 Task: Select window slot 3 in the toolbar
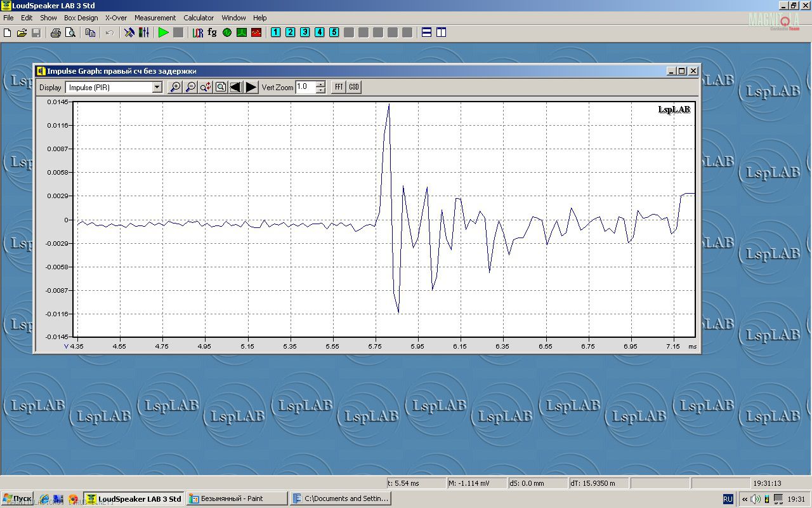click(304, 32)
